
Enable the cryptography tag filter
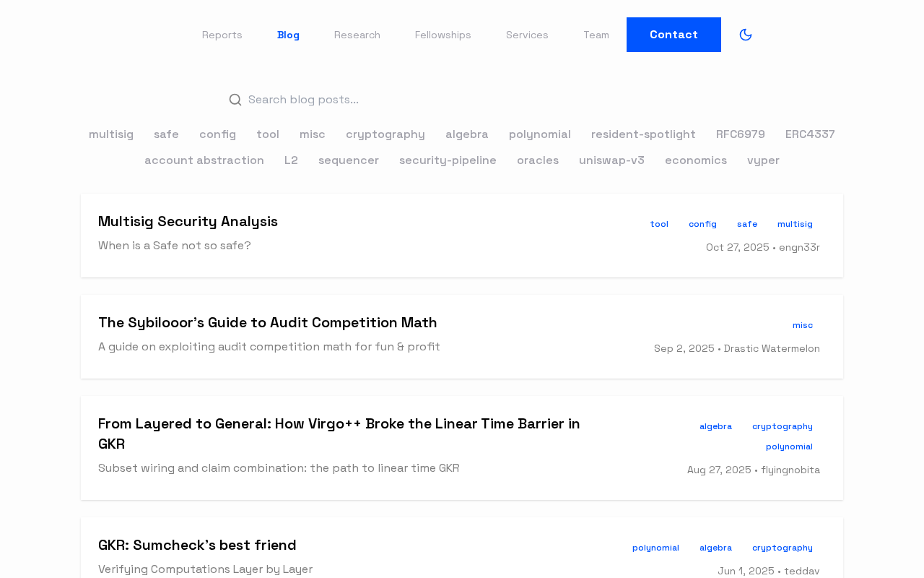point(385,134)
